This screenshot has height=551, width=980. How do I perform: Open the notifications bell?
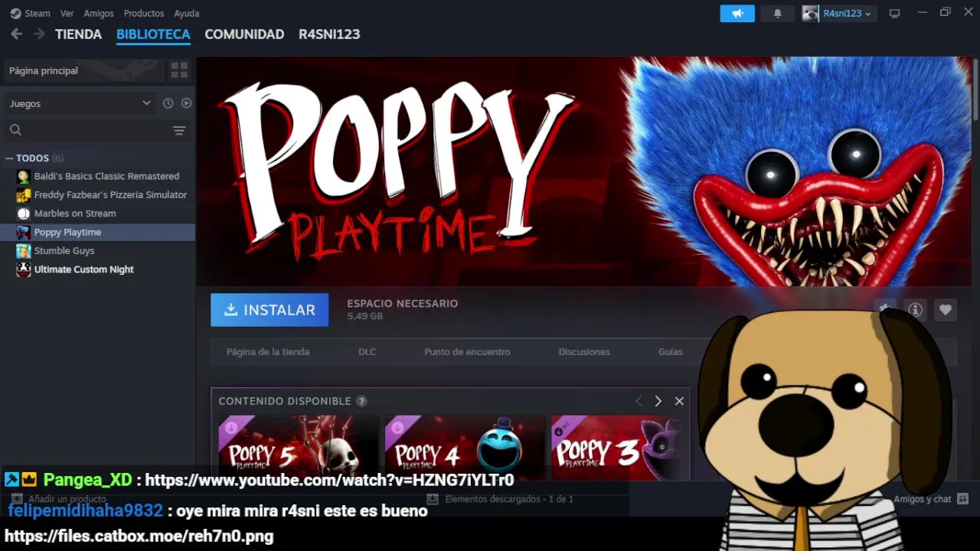[778, 13]
